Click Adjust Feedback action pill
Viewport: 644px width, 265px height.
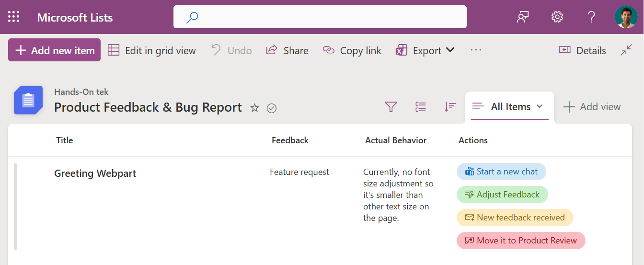502,195
